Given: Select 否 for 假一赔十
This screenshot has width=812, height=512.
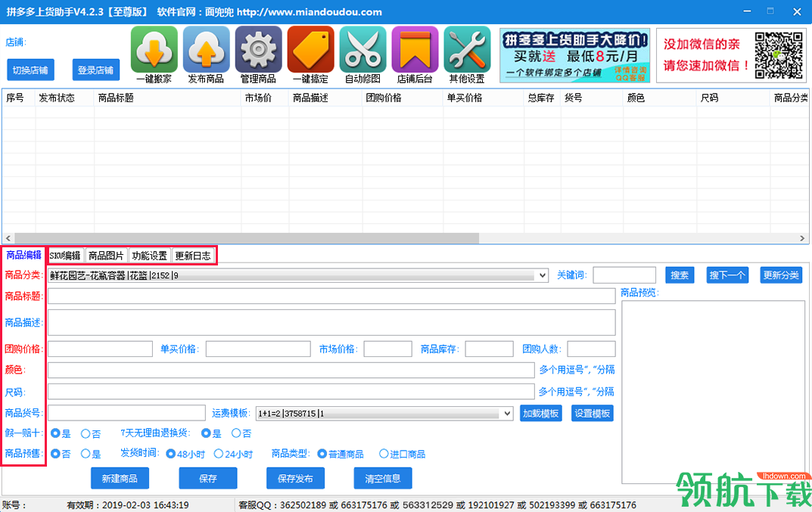Looking at the screenshot, I should [x=86, y=433].
